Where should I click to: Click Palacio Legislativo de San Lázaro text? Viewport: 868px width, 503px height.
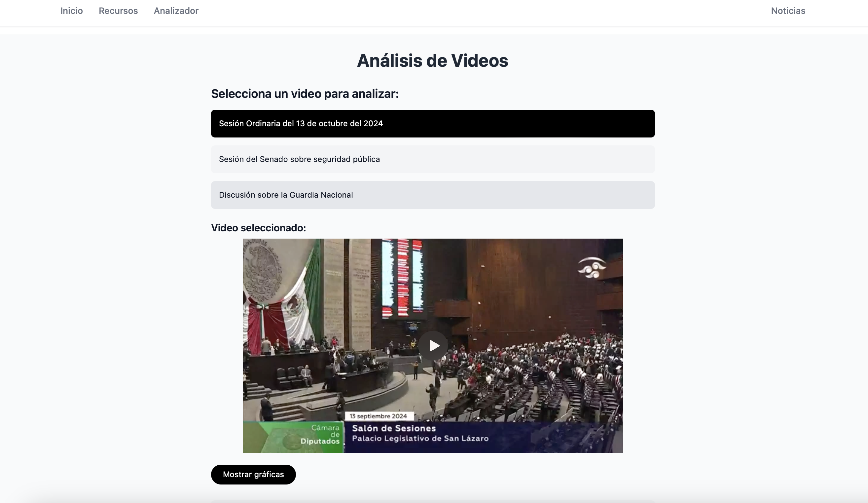click(420, 439)
